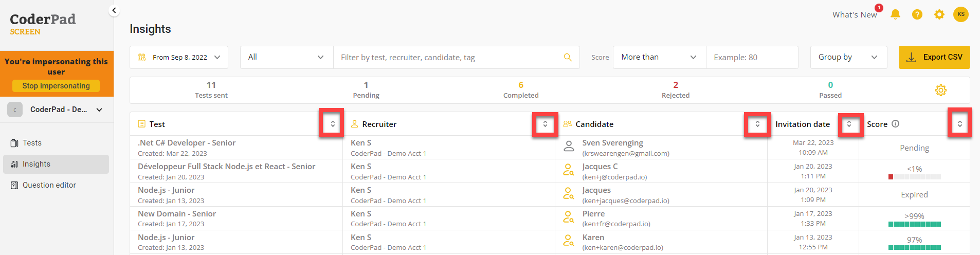Screen dimensions: 980x255
Task: Collapse the left sidebar
Action: [114, 10]
